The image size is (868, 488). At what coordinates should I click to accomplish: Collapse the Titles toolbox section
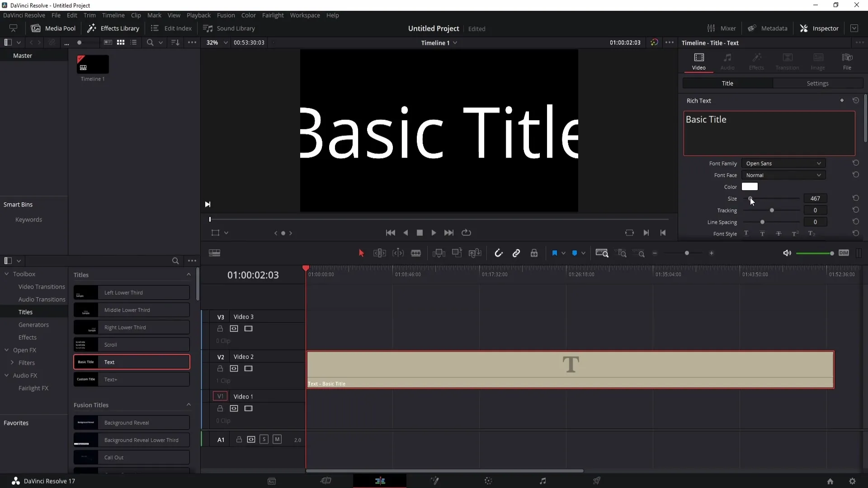pos(189,275)
